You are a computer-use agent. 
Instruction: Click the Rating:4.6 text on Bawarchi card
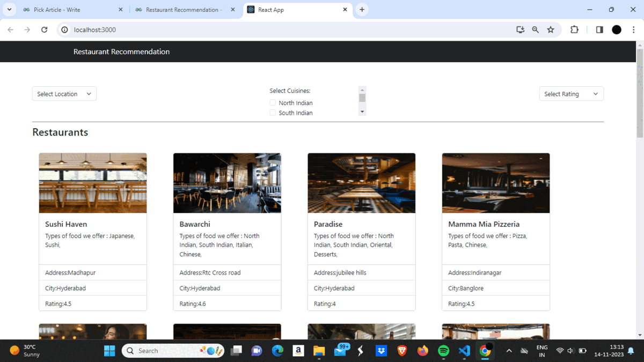tap(193, 304)
